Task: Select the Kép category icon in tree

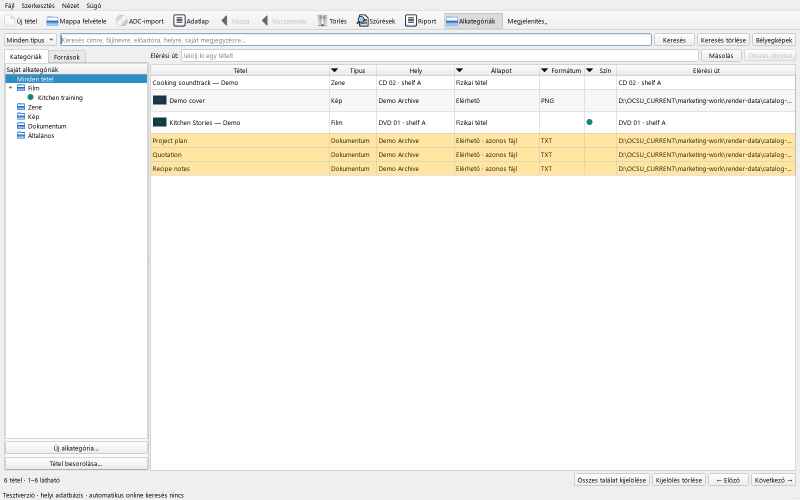Action: click(x=21, y=116)
